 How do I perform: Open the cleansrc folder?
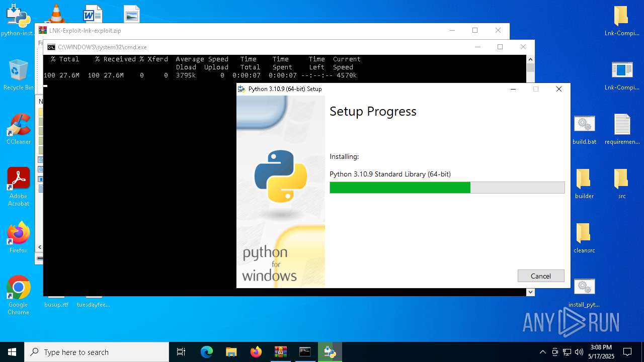(x=584, y=238)
